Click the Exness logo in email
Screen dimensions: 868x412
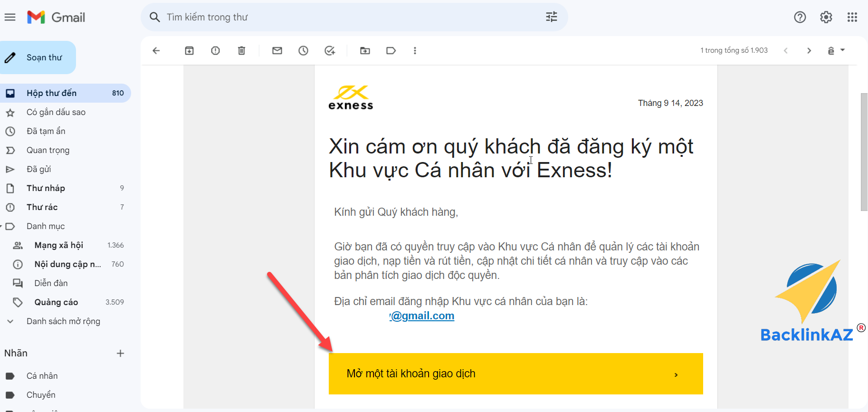[351, 98]
